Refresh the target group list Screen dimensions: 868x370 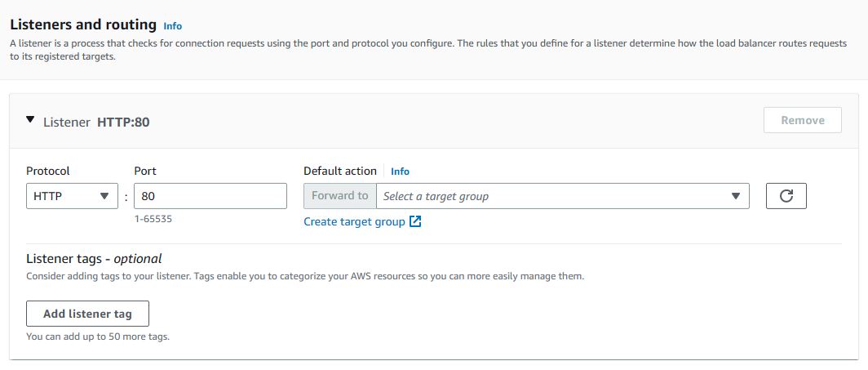[786, 196]
